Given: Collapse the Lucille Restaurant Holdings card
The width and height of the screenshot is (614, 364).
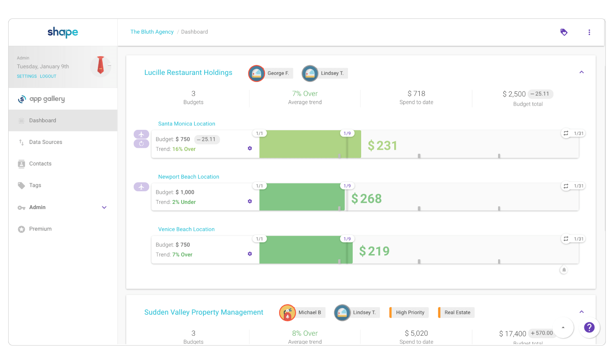Looking at the screenshot, I should [x=581, y=72].
